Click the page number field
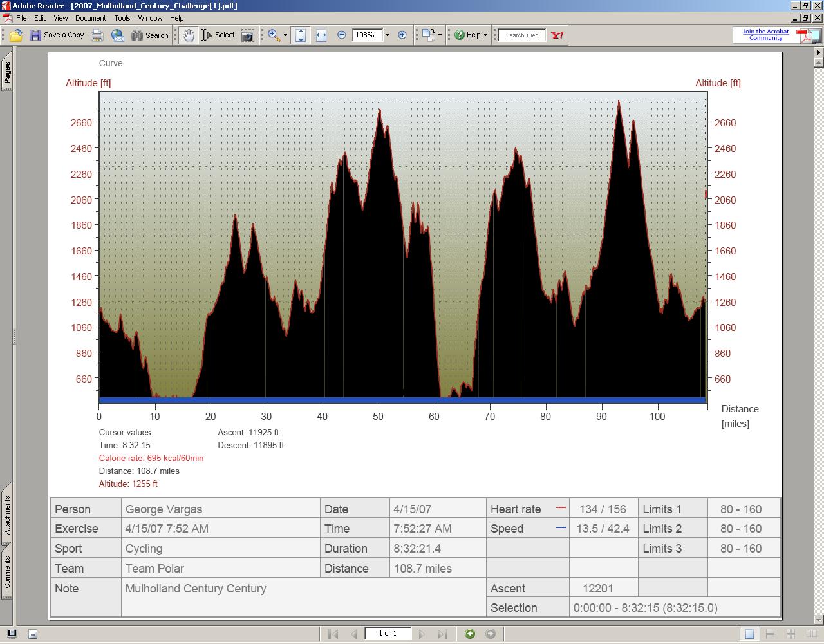The height and width of the screenshot is (644, 824). [x=388, y=634]
